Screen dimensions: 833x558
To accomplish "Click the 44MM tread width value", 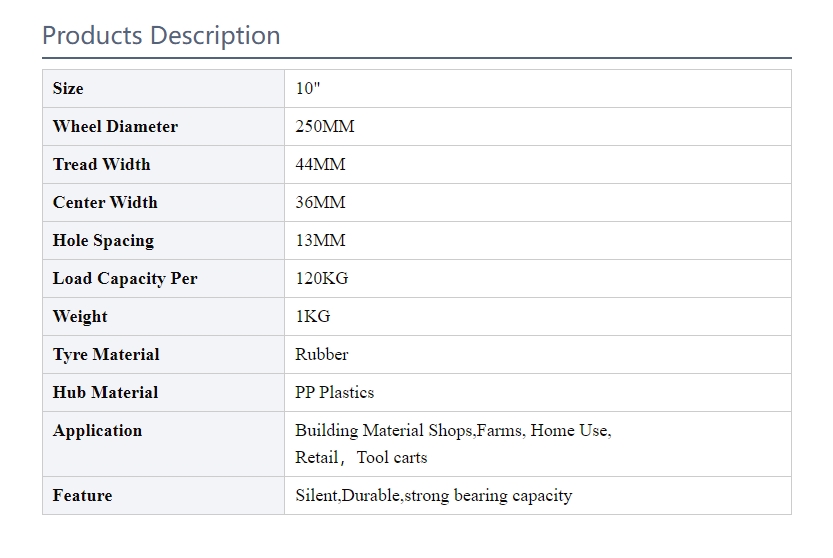I will (x=320, y=165).
